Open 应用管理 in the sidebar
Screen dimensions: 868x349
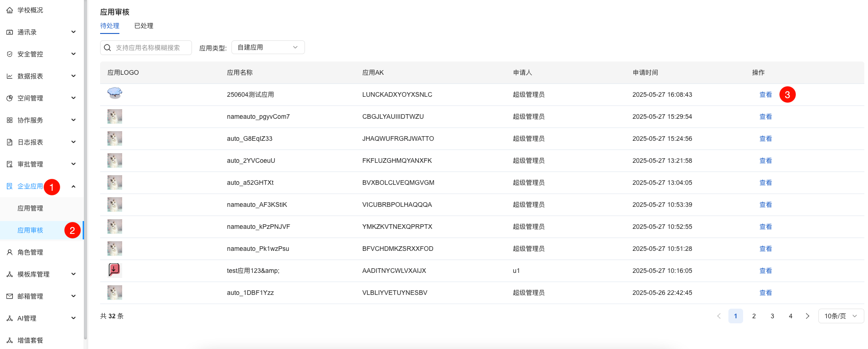(x=30, y=208)
